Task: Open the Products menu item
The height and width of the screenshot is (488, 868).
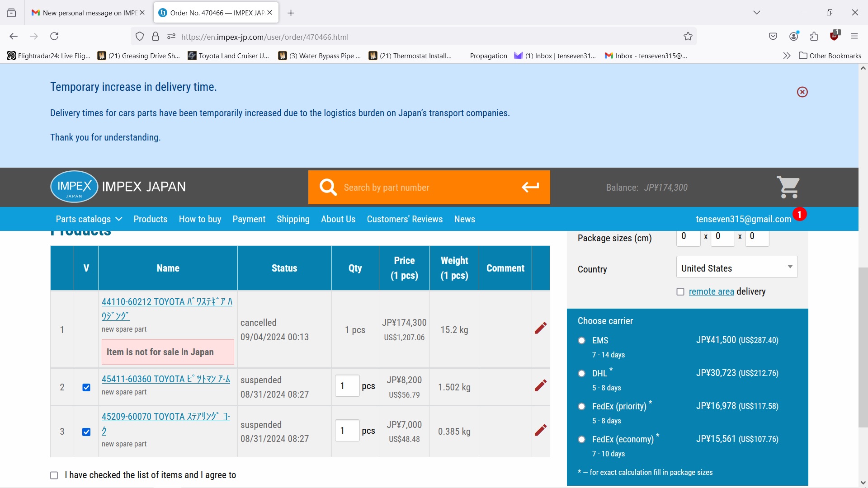Action: click(x=151, y=219)
